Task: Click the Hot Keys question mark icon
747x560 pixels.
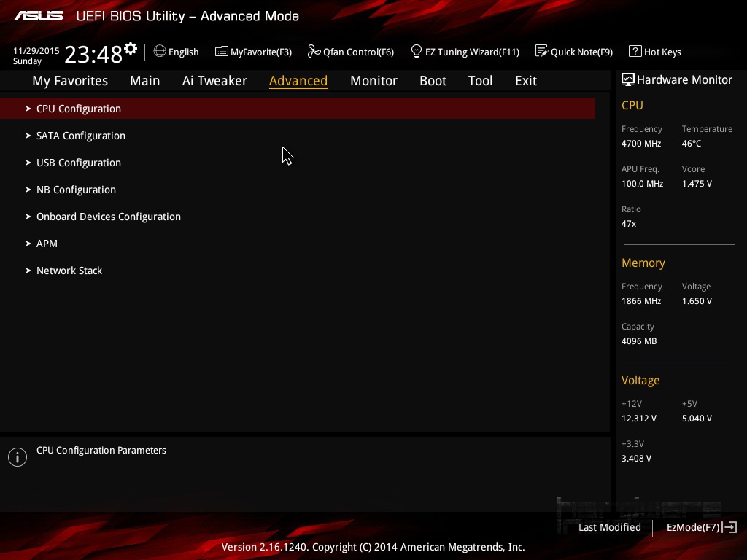Action: point(635,51)
